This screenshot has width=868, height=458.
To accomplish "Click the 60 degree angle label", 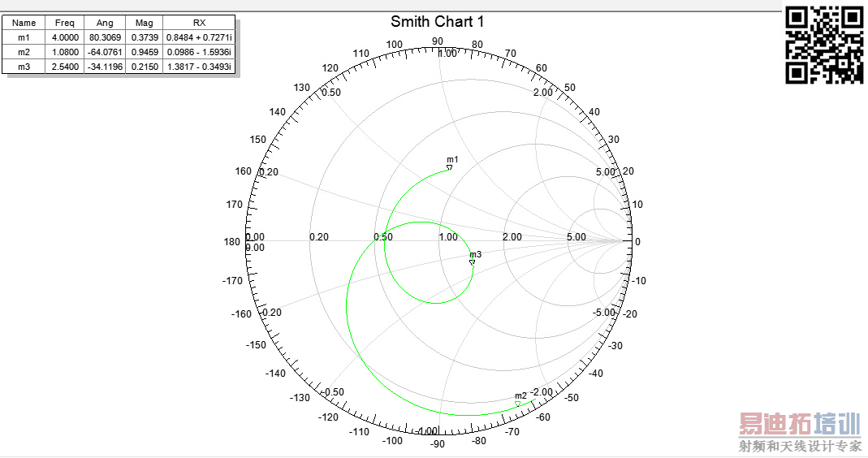I will pos(542,67).
